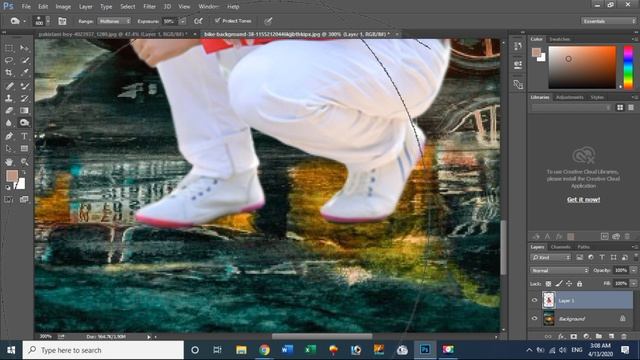Open the Exposure slider dropdown arrow
This screenshot has height=360, width=640.
pos(182,21)
